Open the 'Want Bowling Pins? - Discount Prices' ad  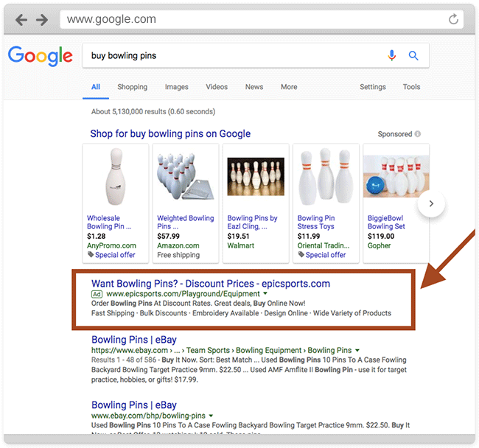211,284
